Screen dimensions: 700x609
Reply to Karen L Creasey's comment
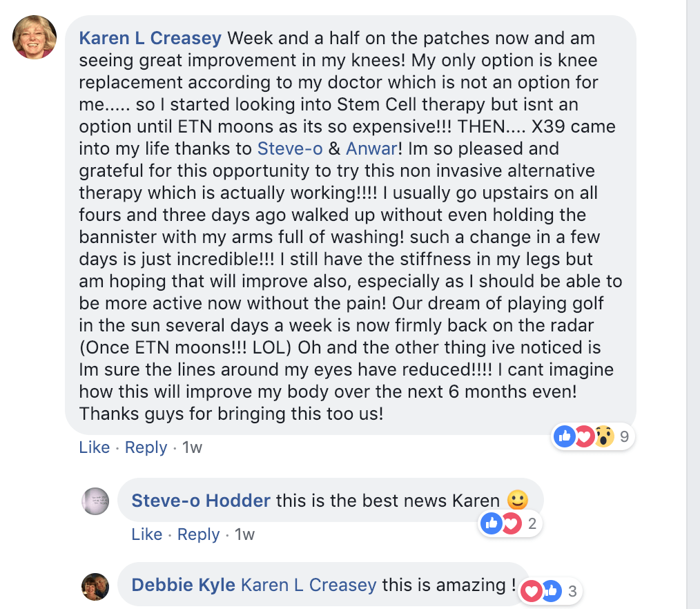(146, 447)
